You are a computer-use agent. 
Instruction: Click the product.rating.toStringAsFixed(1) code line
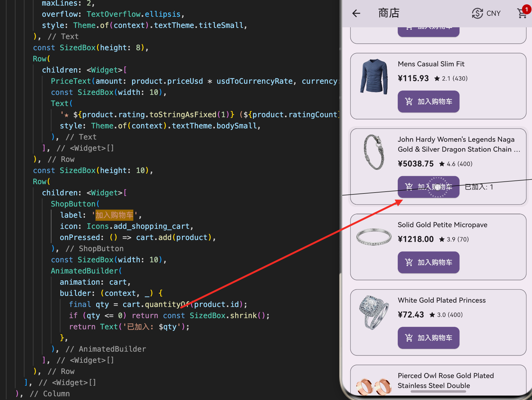(x=200, y=115)
